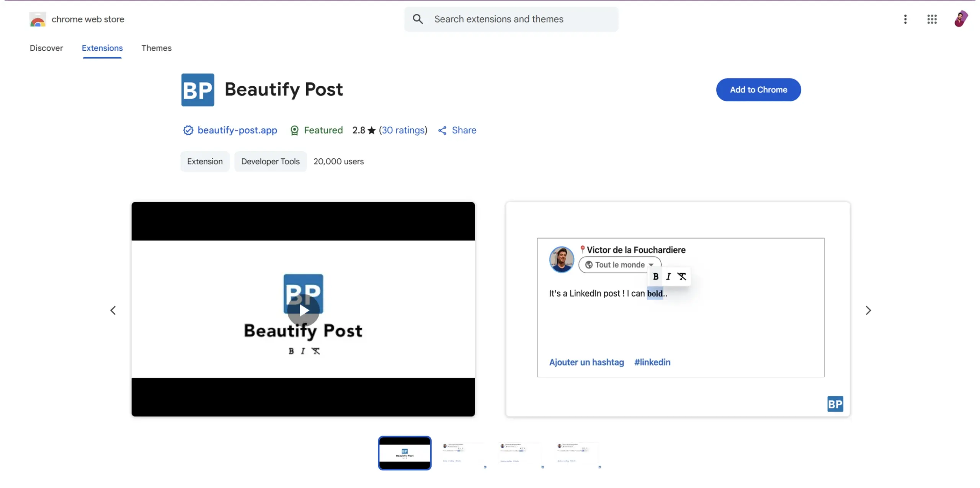The height and width of the screenshot is (488, 980).
Task: Open the three-dot more options menu
Action: point(905,19)
